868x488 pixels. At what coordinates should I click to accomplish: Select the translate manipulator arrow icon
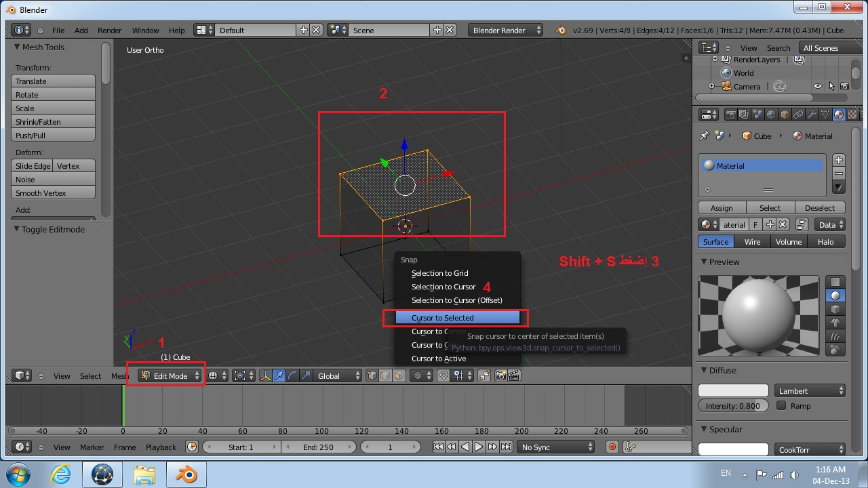point(279,375)
